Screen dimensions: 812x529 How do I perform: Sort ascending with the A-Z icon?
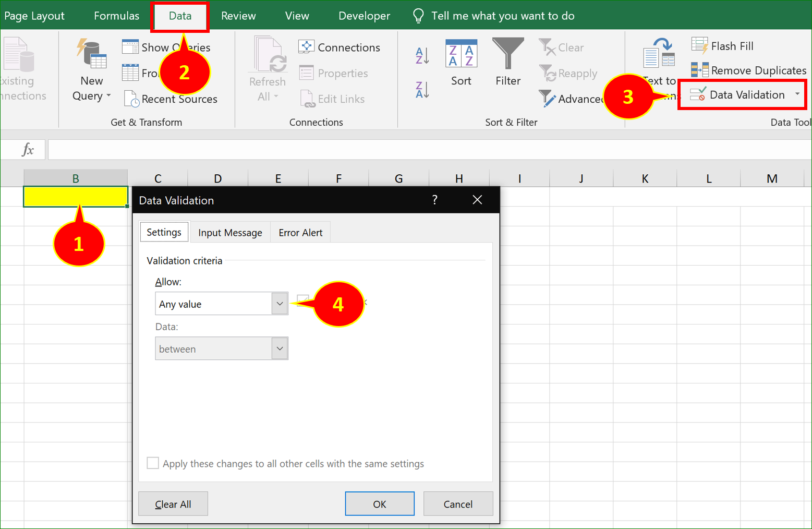421,55
